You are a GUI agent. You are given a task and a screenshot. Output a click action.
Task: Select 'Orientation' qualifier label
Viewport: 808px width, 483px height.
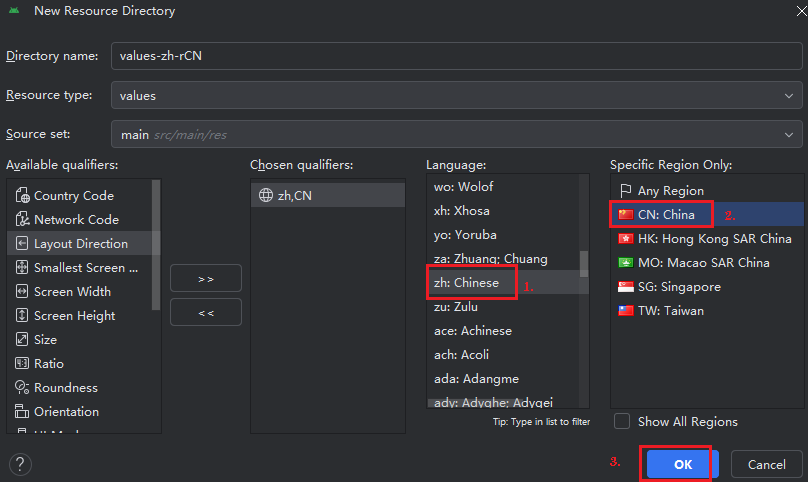point(66,411)
